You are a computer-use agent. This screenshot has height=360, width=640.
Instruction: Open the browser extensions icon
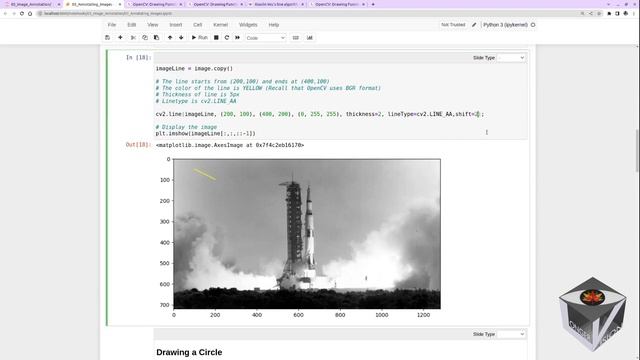(x=609, y=13)
